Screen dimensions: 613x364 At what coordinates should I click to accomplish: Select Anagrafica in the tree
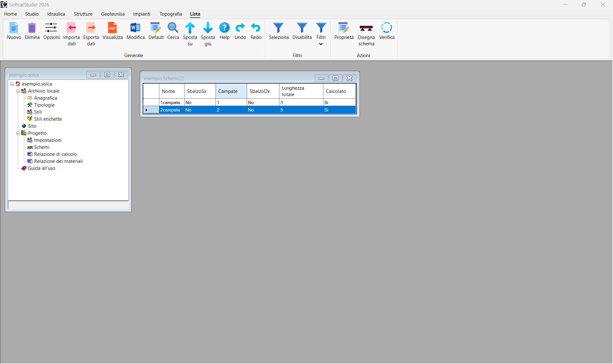click(45, 98)
